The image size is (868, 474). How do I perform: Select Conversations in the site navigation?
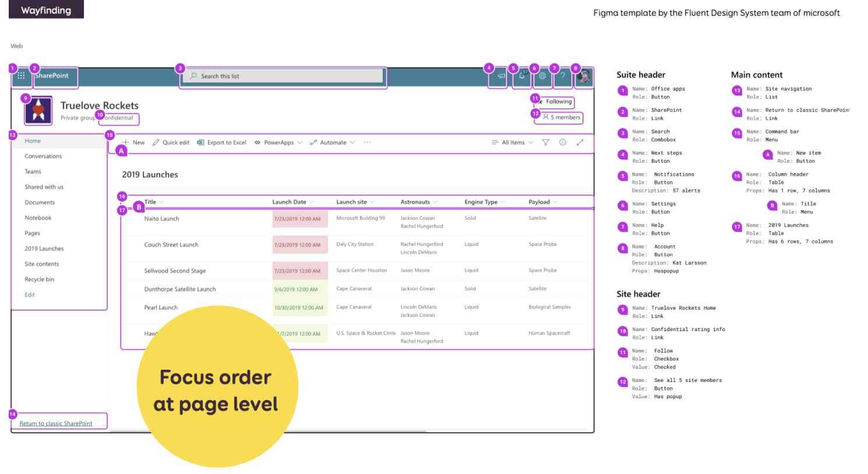[x=43, y=156]
